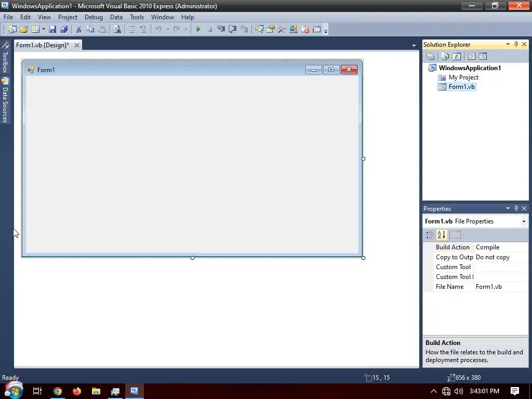Open the Tools menu
This screenshot has height=399, width=532.
pos(137,17)
